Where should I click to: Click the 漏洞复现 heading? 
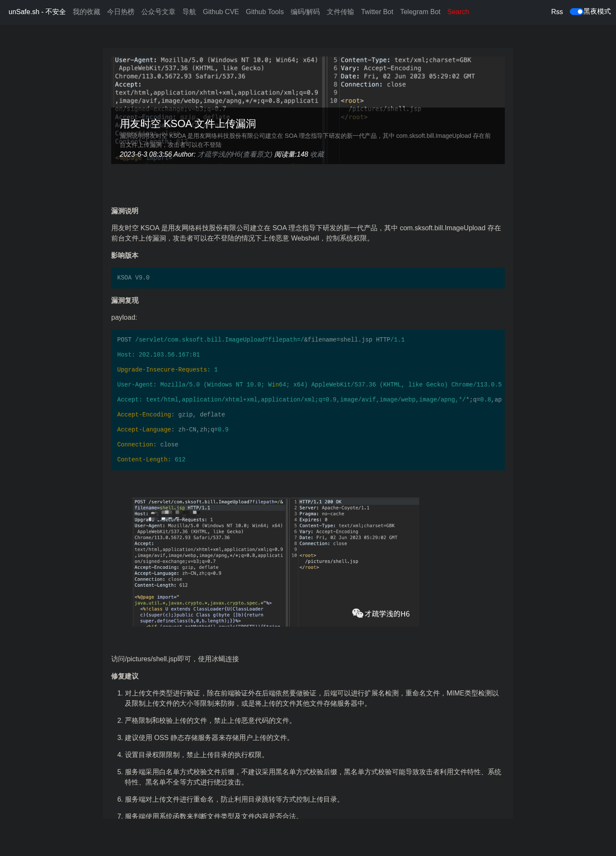125,300
